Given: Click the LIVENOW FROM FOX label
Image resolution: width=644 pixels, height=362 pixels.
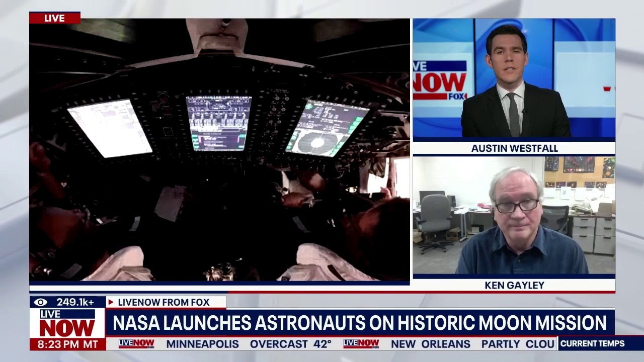Looking at the screenshot, I should coord(164,302).
